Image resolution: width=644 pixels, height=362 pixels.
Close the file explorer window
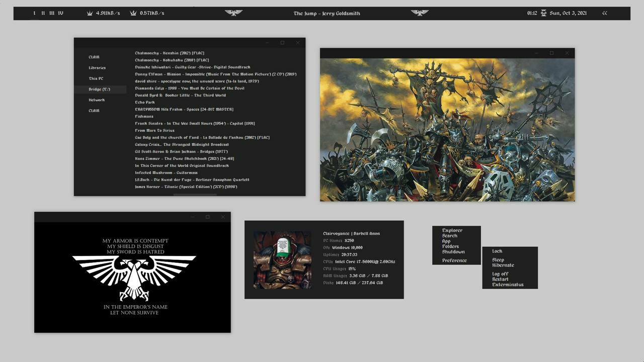(x=297, y=43)
